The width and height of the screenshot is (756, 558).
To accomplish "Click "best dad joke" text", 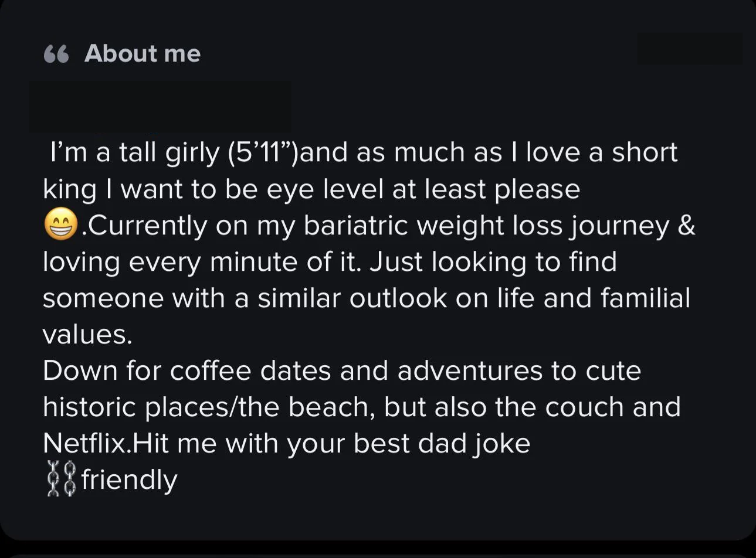I will click(442, 444).
